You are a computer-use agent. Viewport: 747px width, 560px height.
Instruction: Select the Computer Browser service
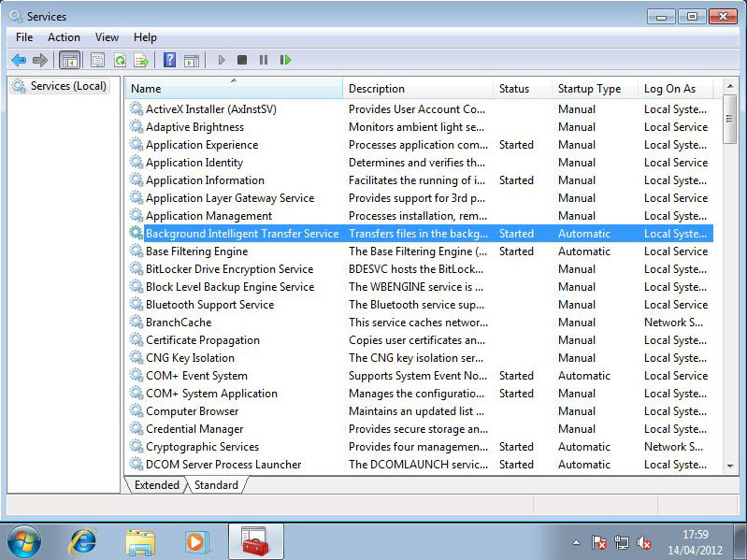pos(419,411)
